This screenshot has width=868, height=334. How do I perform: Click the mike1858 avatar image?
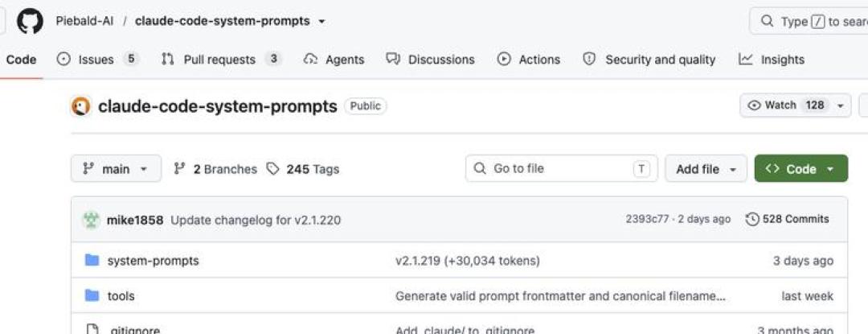(91, 220)
